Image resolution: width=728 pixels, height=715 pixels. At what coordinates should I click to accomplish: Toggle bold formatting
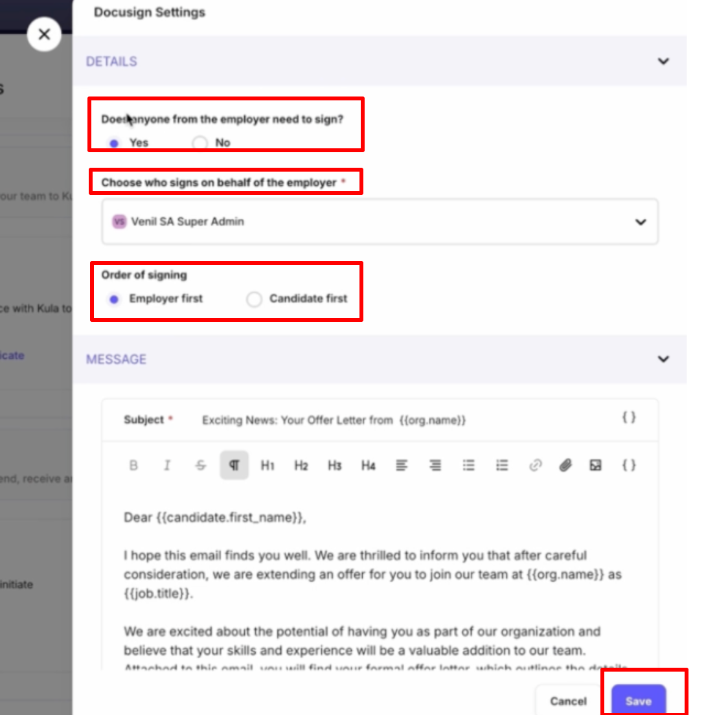point(133,465)
